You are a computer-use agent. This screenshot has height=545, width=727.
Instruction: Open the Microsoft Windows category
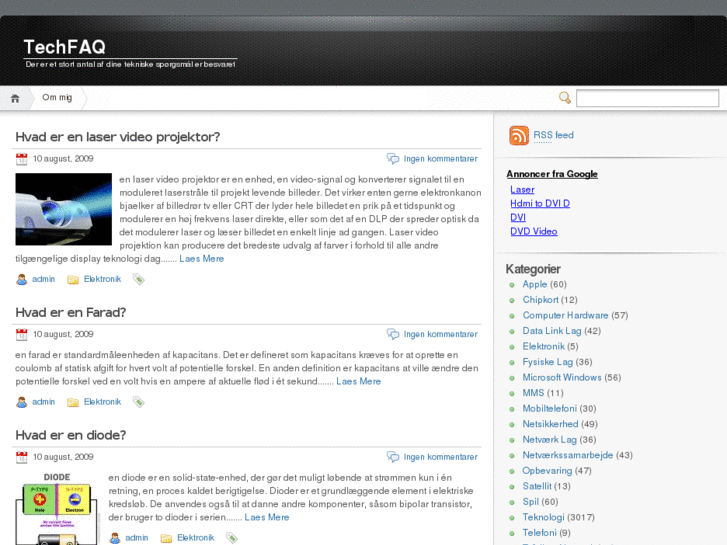click(x=562, y=378)
